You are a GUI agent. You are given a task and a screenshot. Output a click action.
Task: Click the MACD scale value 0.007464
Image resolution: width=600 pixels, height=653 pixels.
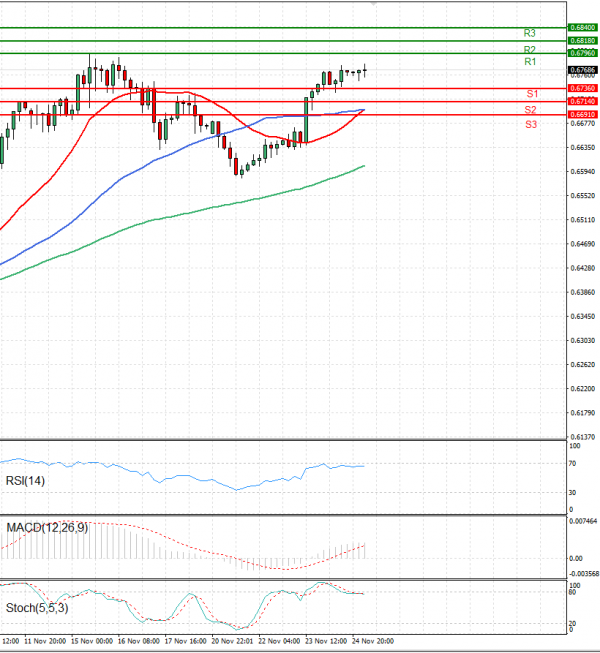click(x=583, y=521)
